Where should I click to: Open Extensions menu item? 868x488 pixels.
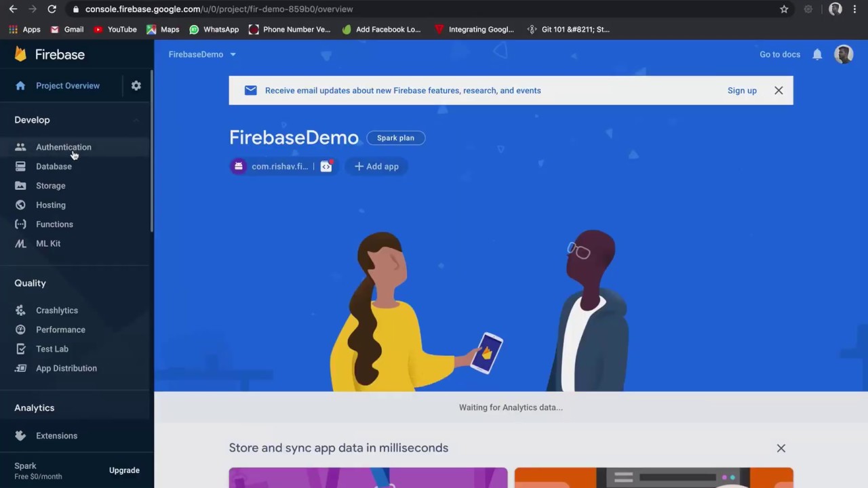pos(56,436)
